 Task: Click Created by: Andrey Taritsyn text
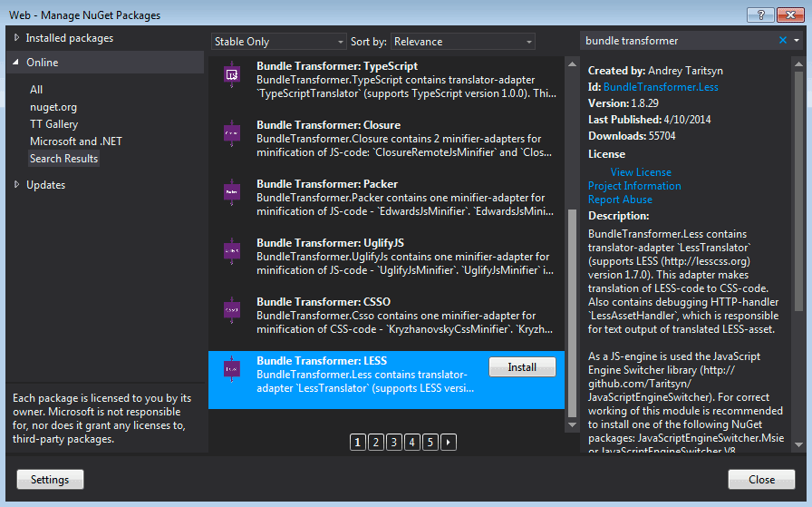click(655, 71)
